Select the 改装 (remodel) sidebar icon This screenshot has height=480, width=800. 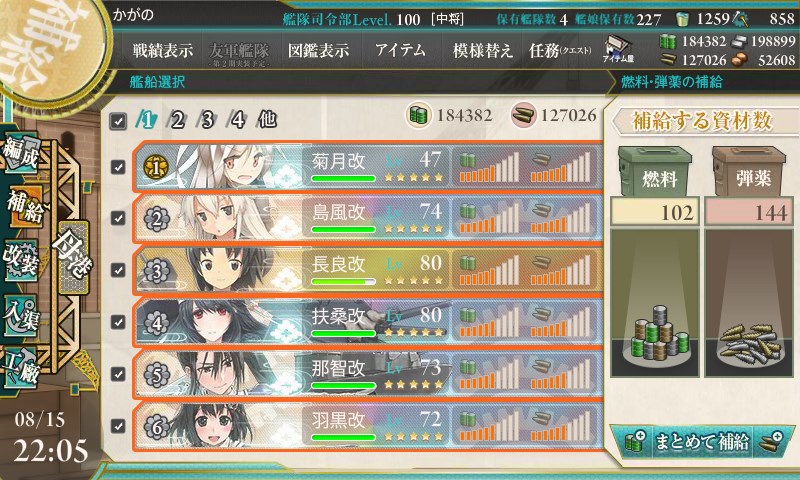pyautogui.click(x=20, y=260)
